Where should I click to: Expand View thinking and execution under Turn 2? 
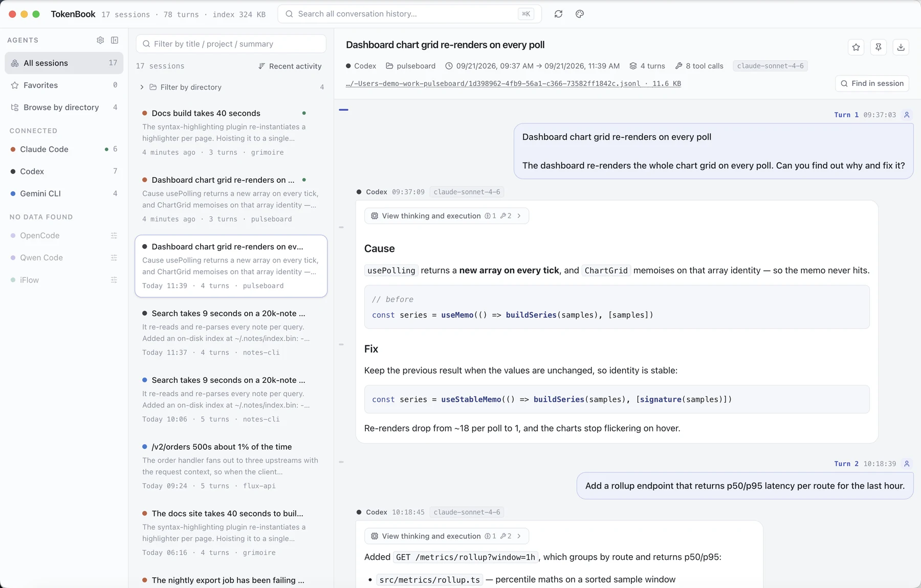(447, 536)
